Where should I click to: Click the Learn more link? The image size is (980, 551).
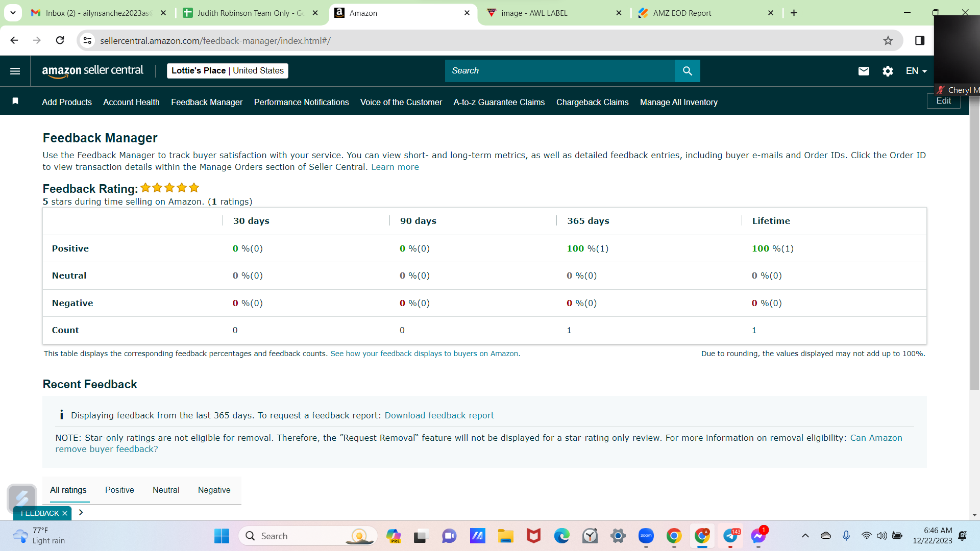[395, 167]
